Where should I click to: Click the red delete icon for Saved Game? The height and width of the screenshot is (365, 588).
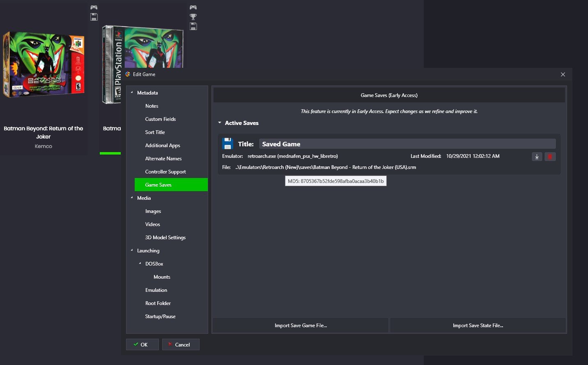point(550,157)
